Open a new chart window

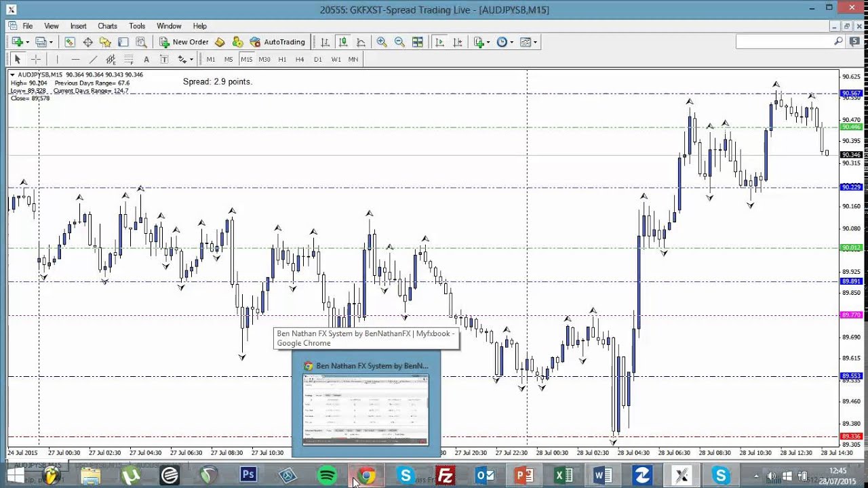pos(18,42)
